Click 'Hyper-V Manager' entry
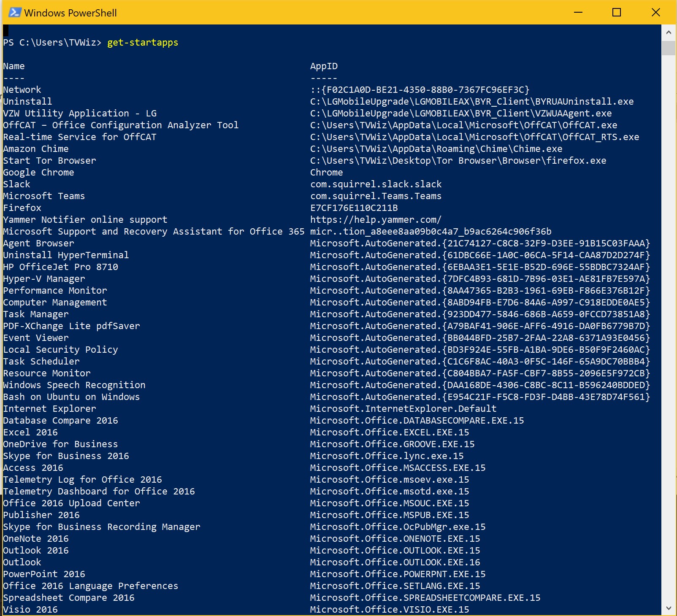 (x=44, y=279)
